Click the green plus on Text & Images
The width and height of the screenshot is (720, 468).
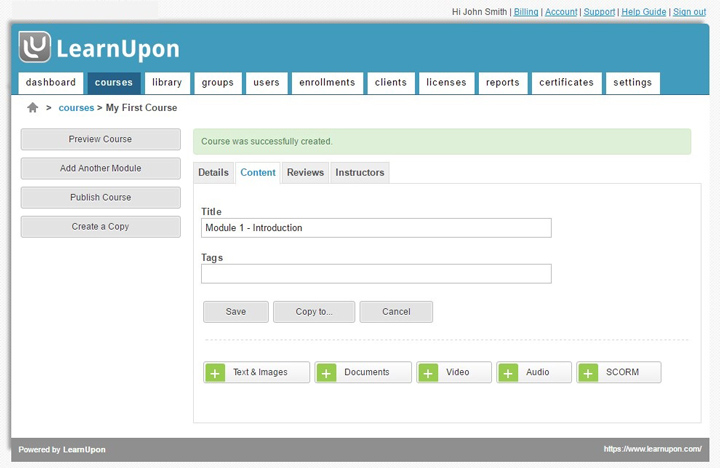point(215,372)
